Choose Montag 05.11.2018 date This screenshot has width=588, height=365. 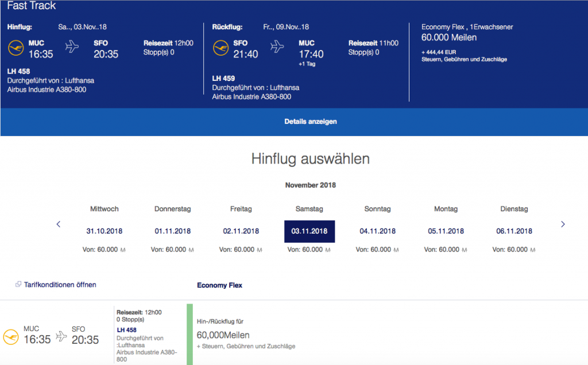[x=446, y=231]
